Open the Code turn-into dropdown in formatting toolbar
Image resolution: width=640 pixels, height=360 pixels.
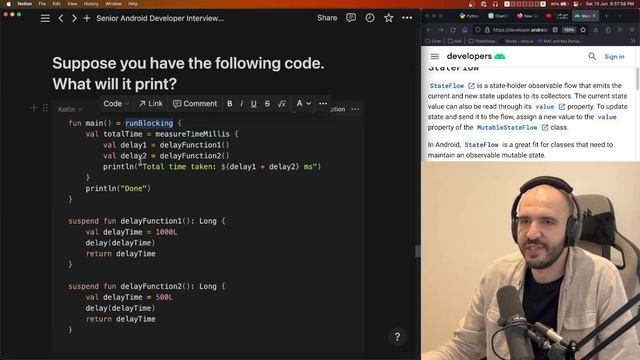(x=116, y=104)
